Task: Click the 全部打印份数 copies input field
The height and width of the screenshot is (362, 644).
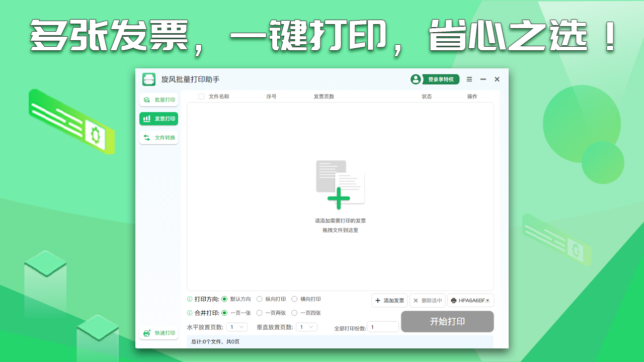Action: (382, 326)
